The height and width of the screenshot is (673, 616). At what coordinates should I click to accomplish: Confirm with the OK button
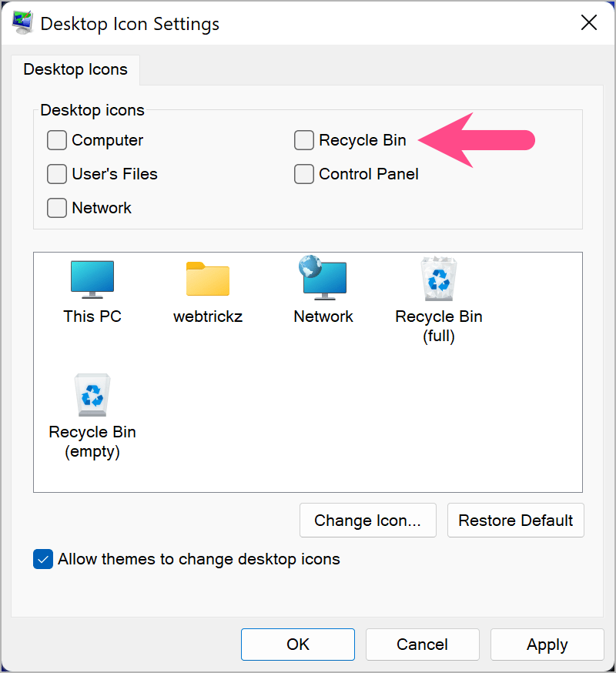coord(298,645)
